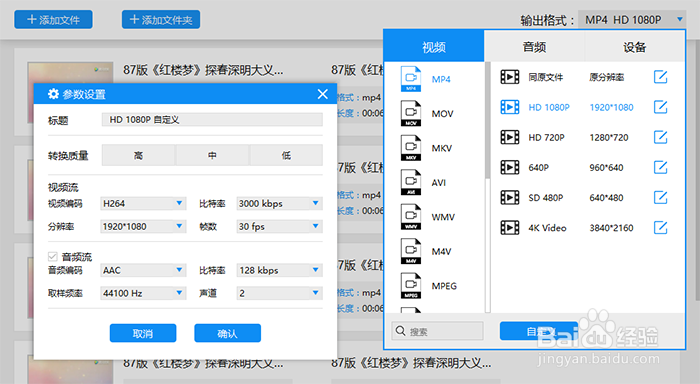
Task: Select the MPEG format icon
Action: (411, 286)
